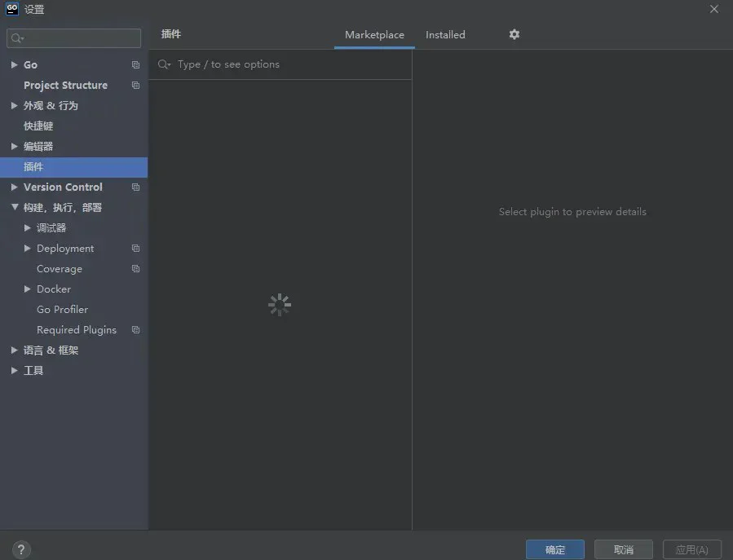Click the project-level icon beside Deployment
733x560 pixels.
[x=135, y=249]
